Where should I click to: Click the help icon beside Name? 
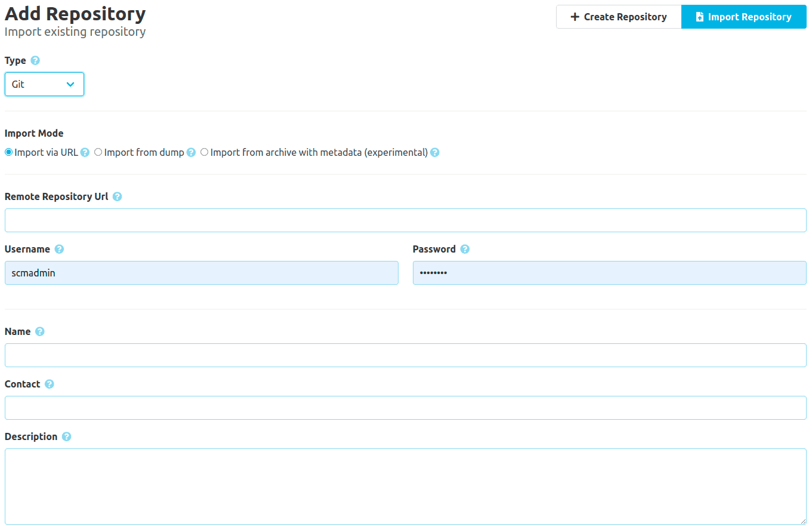[39, 331]
